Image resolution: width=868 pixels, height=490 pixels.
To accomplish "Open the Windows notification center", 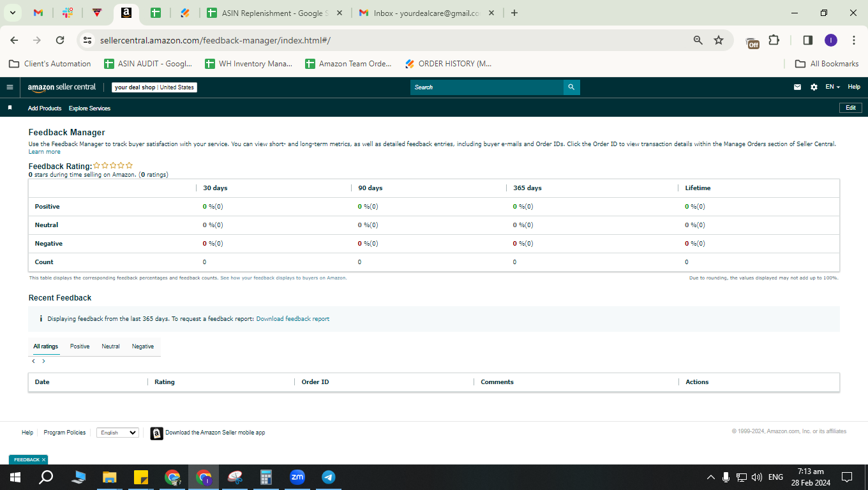I will coord(847,477).
